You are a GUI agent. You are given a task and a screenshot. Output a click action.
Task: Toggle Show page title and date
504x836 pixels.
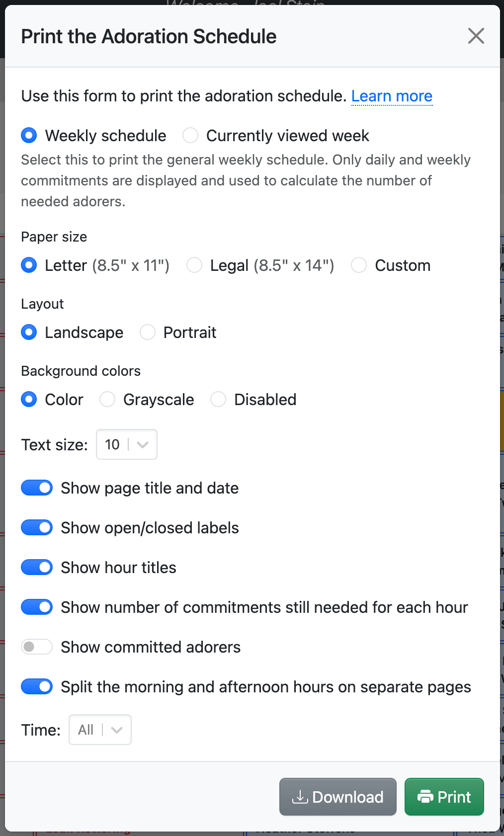point(37,488)
